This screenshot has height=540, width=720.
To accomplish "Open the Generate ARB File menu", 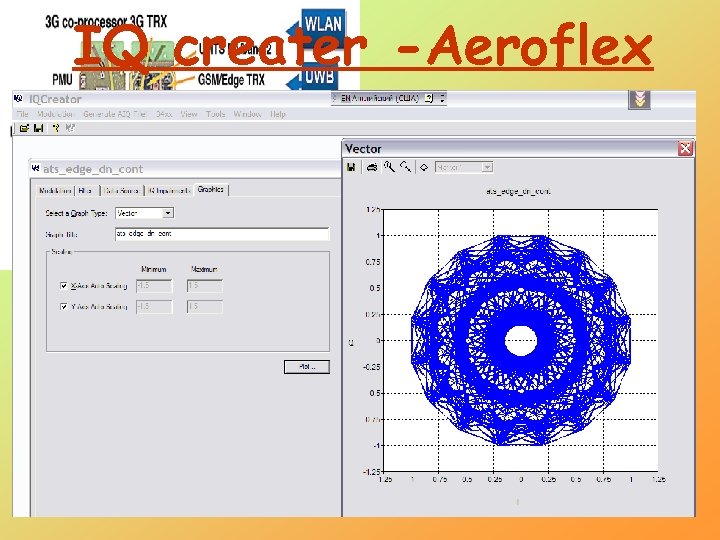I will tap(114, 114).
